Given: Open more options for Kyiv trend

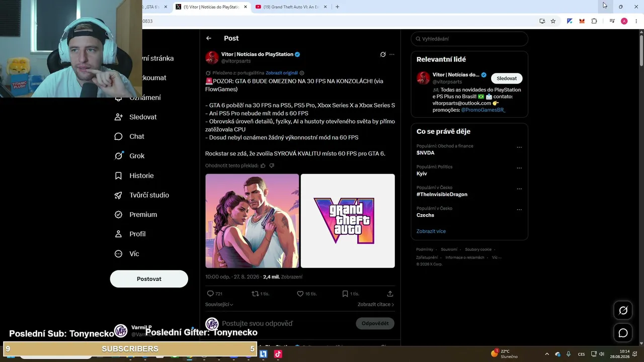Looking at the screenshot, I should click(519, 168).
